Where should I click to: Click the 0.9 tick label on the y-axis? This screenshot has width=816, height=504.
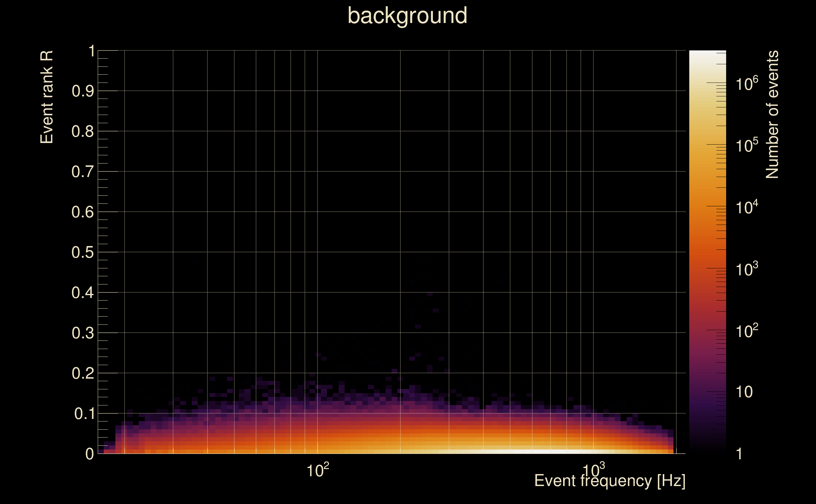point(82,91)
